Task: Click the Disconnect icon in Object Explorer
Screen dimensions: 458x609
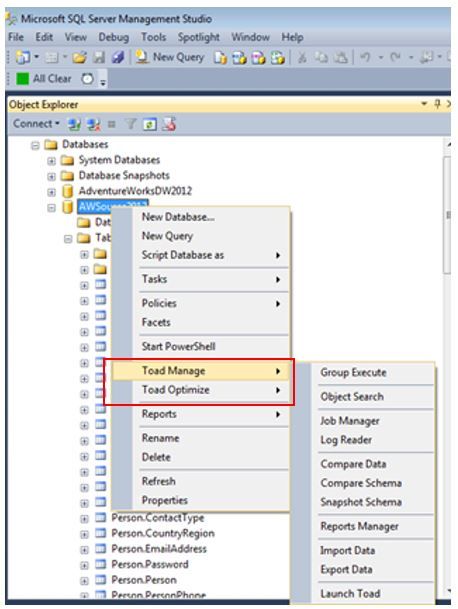Action: (93, 124)
